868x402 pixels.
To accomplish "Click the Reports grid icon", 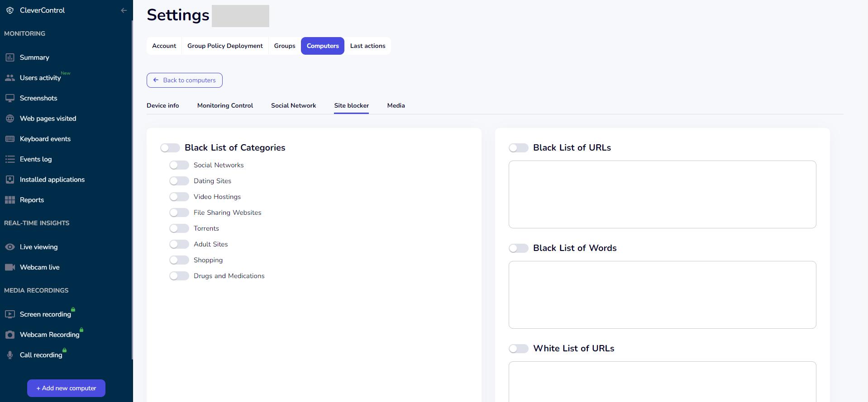I will [10, 200].
